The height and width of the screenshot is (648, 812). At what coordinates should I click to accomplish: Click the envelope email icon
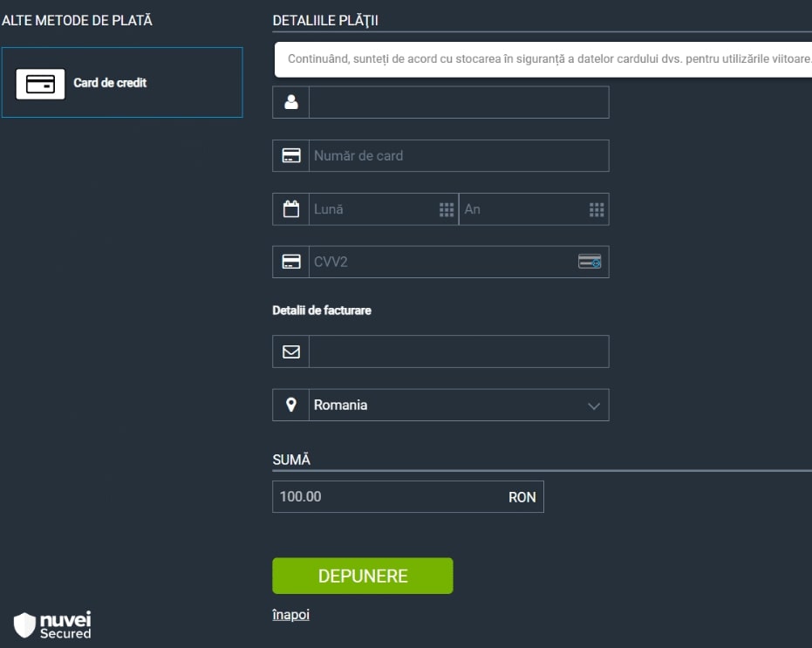(291, 351)
